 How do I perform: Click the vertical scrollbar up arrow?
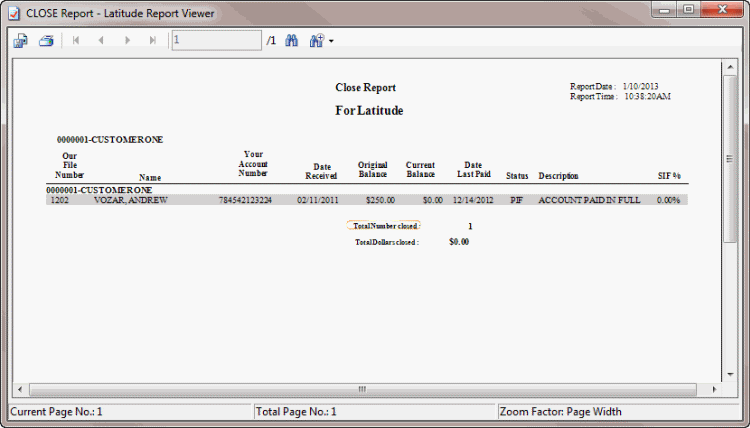(x=730, y=69)
